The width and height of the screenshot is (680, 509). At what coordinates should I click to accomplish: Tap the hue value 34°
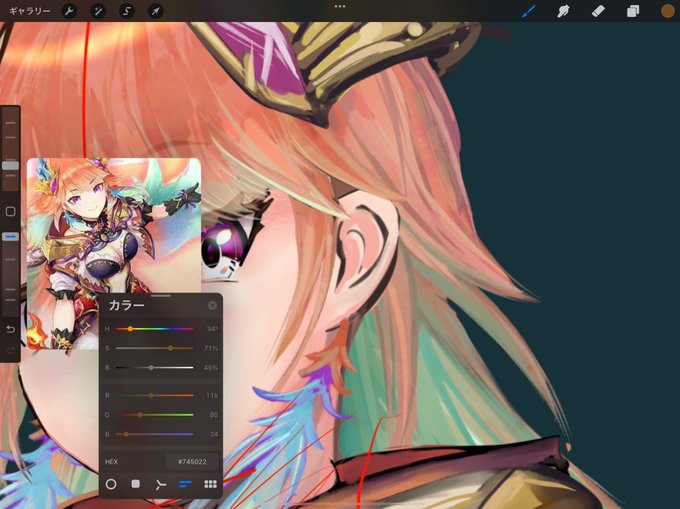pos(212,329)
